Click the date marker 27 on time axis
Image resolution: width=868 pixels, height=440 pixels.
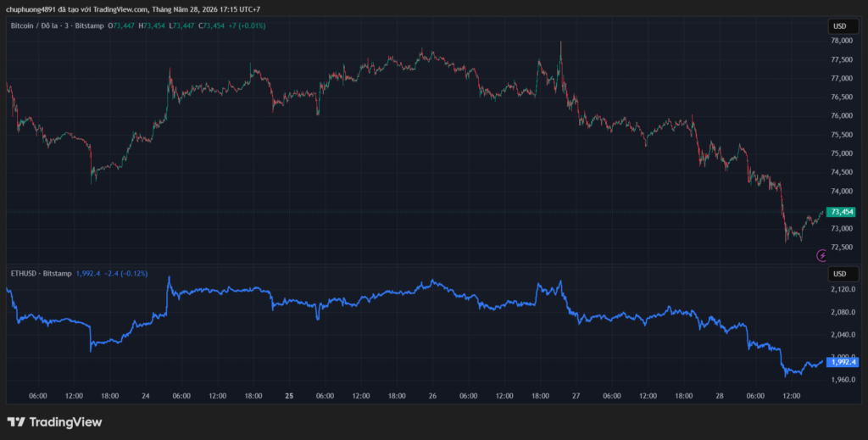576,396
